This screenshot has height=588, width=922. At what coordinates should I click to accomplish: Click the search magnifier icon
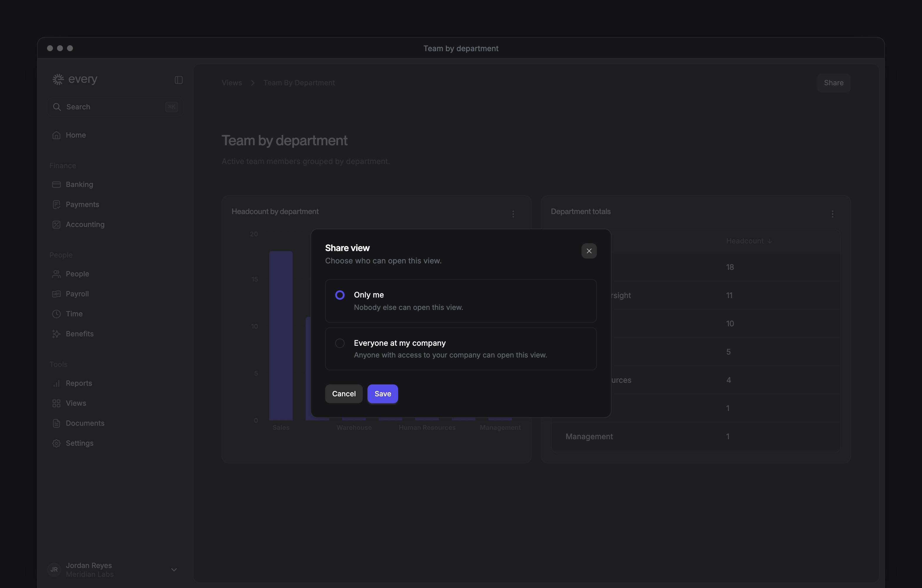click(x=57, y=107)
